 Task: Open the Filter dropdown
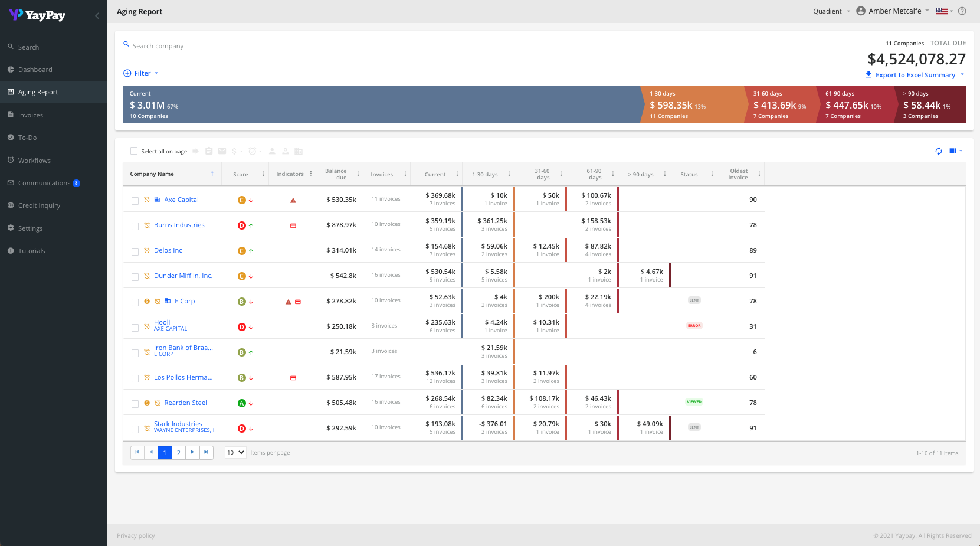tap(142, 73)
